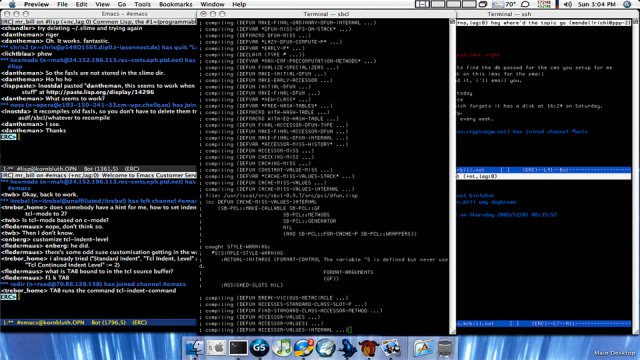Click the #lisp@kornbluth.OPN mode line

pyautogui.click(x=98, y=169)
